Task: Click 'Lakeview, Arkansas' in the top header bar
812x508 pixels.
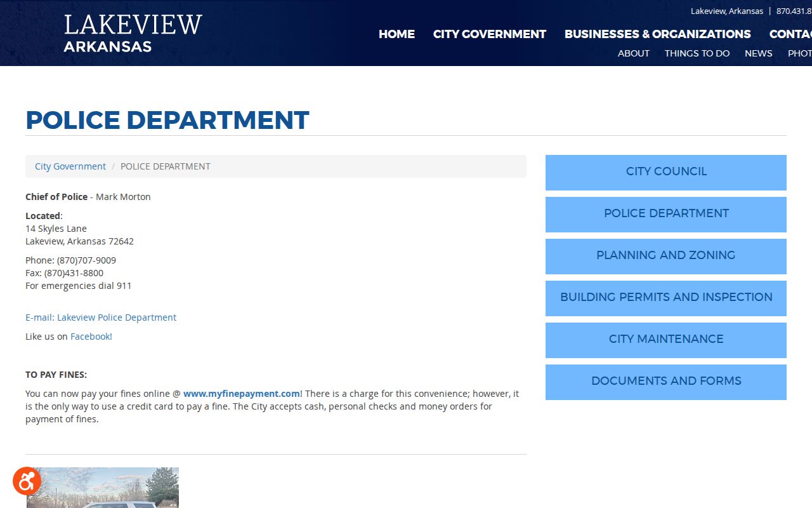Action: (x=727, y=11)
